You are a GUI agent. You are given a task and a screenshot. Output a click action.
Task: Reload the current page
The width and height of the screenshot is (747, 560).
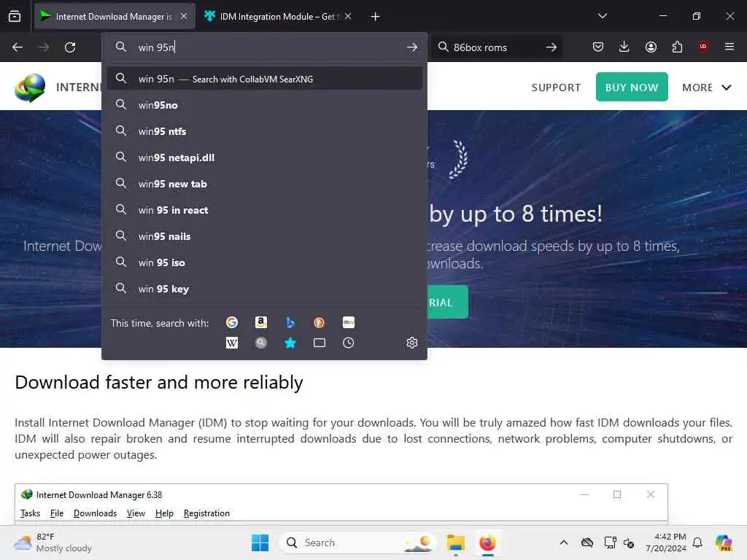pyautogui.click(x=70, y=47)
